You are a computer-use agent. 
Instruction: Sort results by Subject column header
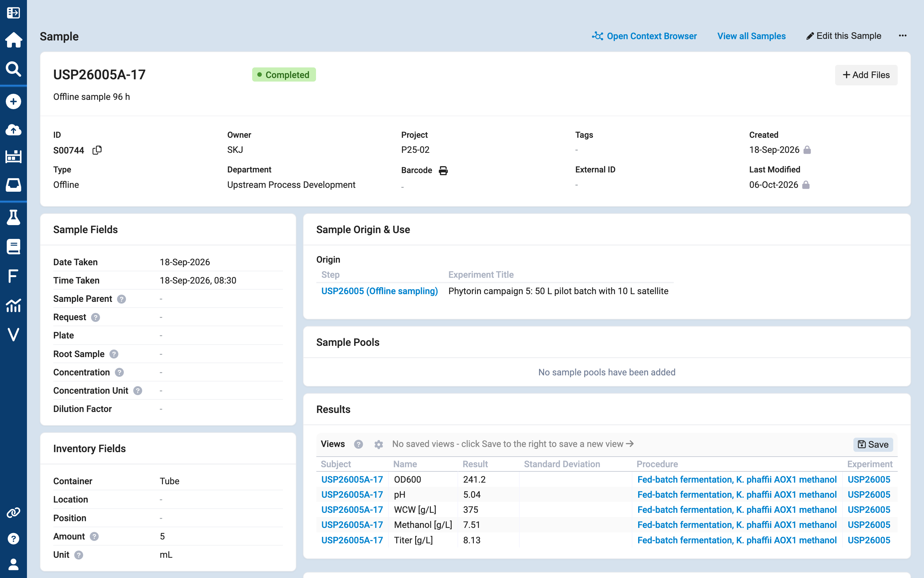[336, 464]
